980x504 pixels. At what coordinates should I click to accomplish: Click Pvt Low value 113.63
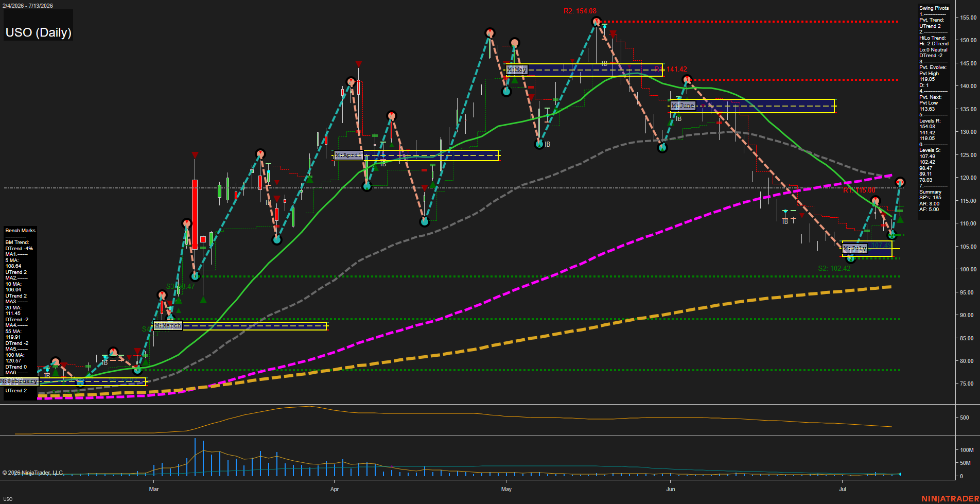(x=927, y=109)
